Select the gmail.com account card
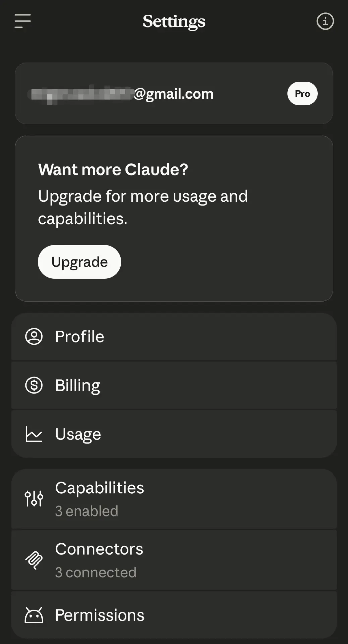Viewport: 348px width, 644px height. [174, 93]
